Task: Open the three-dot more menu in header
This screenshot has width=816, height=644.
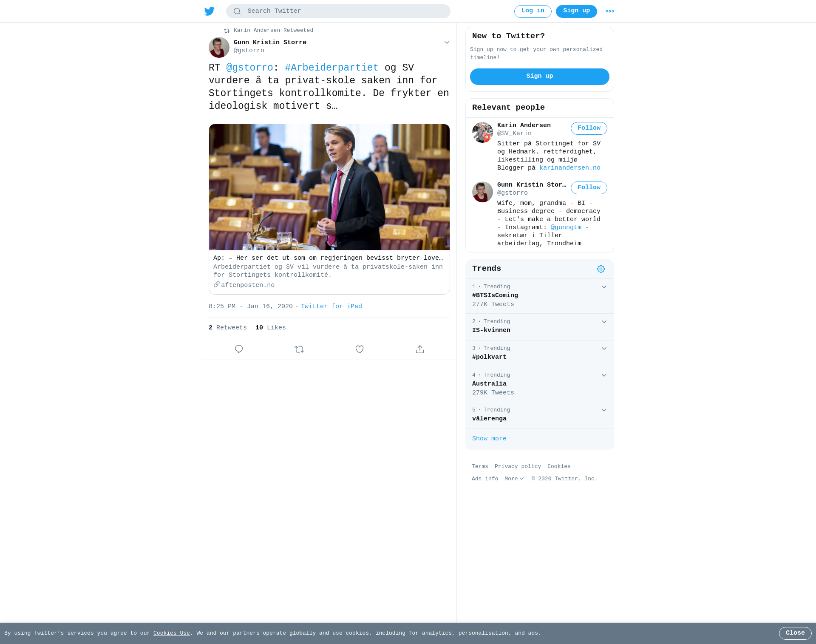Action: coord(610,11)
